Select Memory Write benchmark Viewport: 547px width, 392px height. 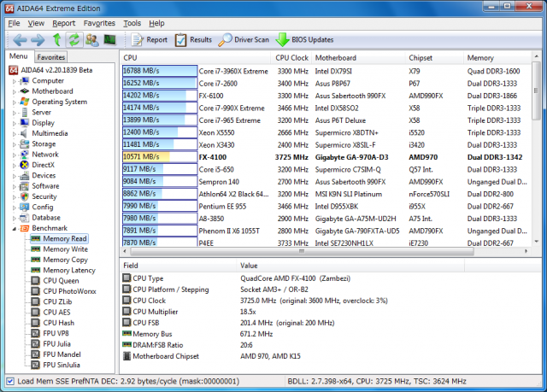click(x=65, y=249)
